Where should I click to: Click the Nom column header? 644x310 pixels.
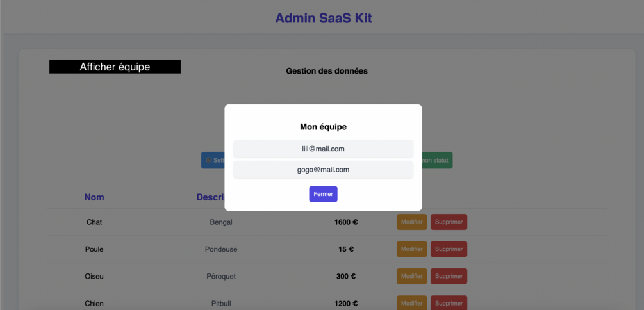(x=94, y=197)
